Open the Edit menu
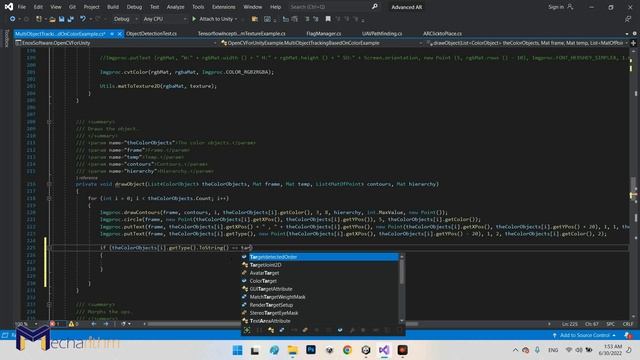This screenshot has width=640, height=360. [x=38, y=7]
